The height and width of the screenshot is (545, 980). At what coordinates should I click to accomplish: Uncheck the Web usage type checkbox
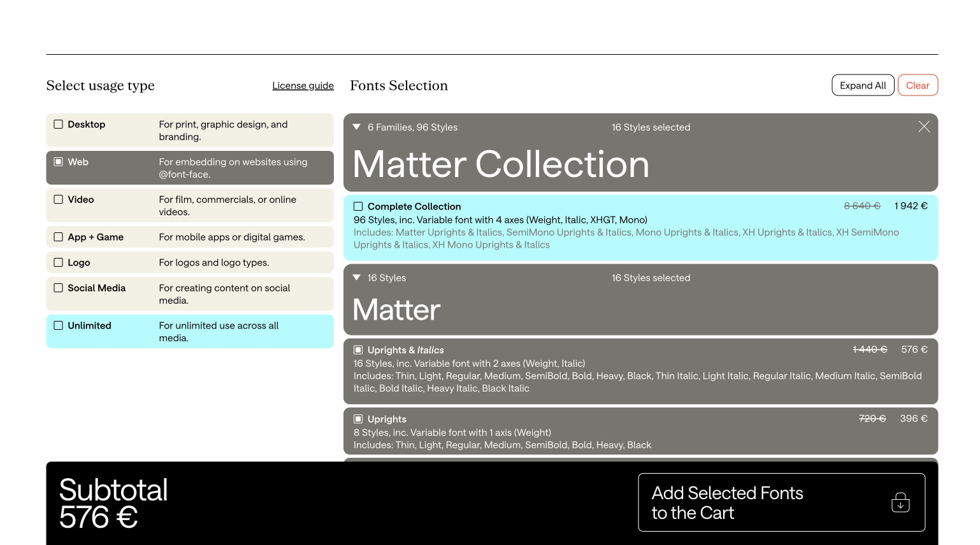(59, 162)
